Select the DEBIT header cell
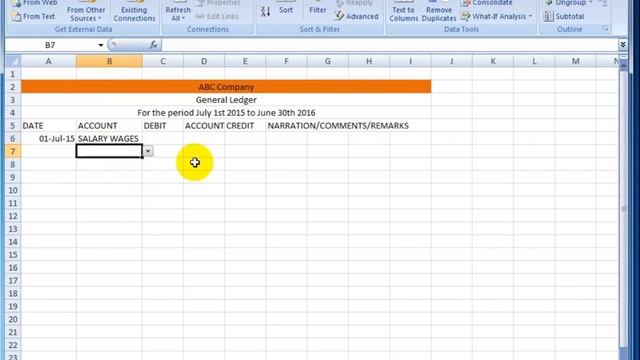 tap(163, 126)
